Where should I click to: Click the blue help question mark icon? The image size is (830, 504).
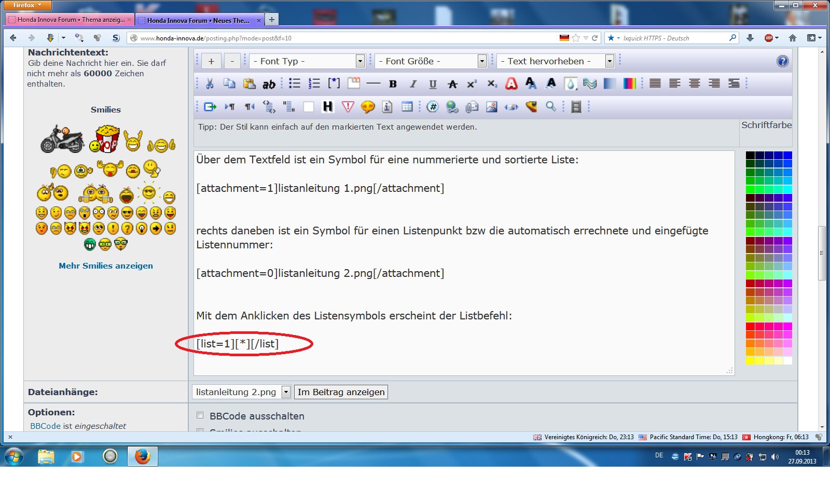pos(782,61)
